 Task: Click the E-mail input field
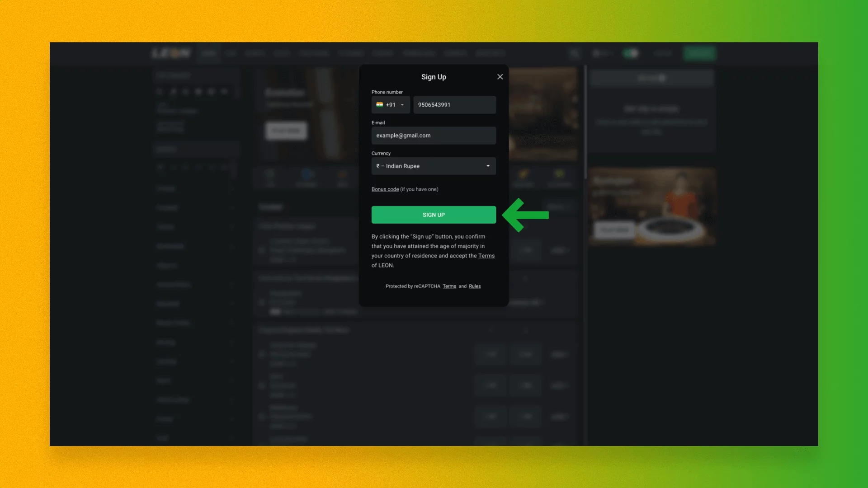pyautogui.click(x=434, y=136)
